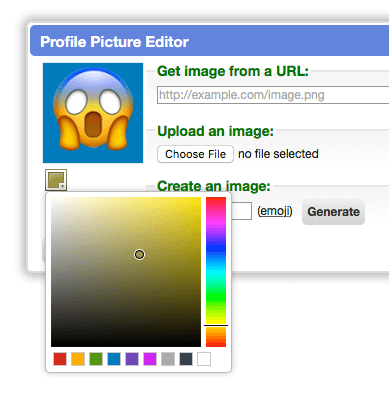Click the emoji text input box
The height and width of the screenshot is (397, 389).
241,211
